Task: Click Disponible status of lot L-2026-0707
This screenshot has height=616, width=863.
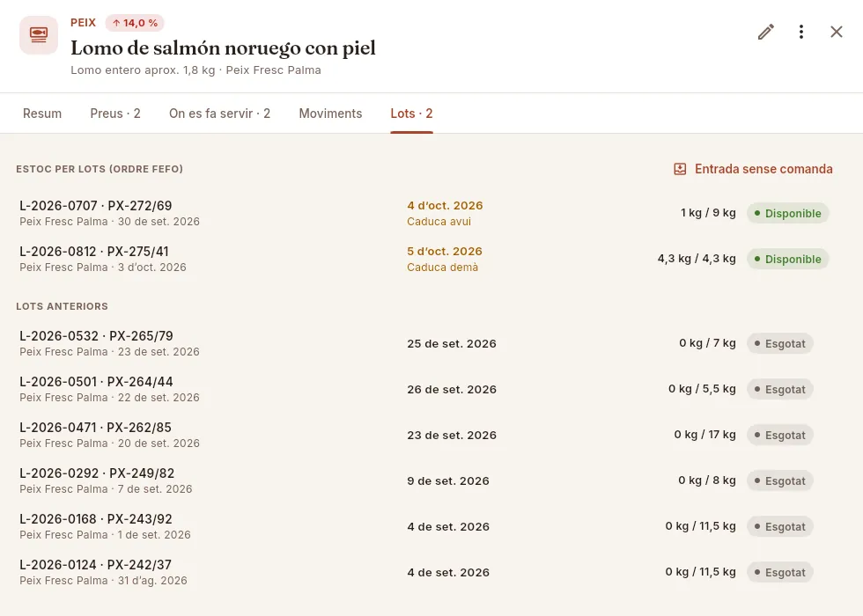Action: click(787, 213)
